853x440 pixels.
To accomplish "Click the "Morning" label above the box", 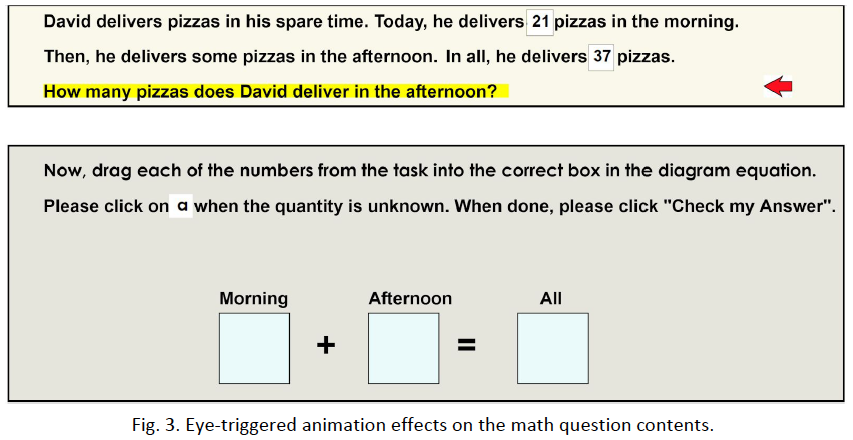I will [x=253, y=298].
